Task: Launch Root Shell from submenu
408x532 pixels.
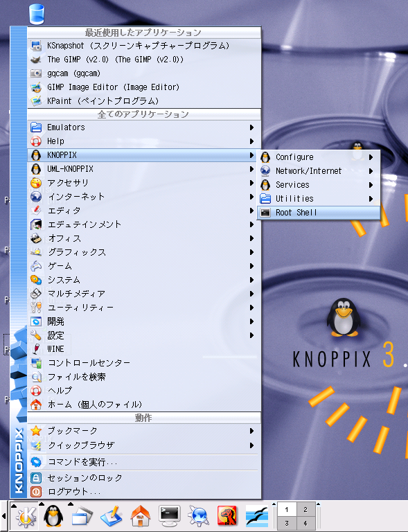Action: [319, 213]
